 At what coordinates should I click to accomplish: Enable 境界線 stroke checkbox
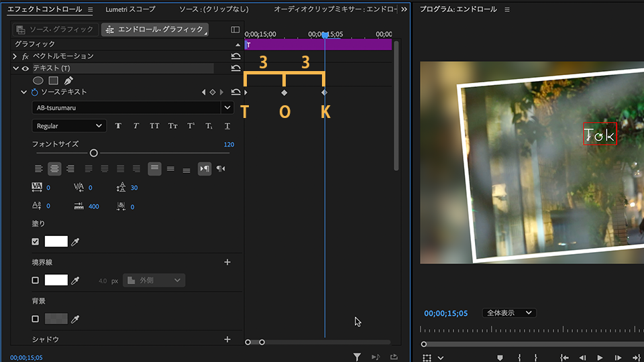coord(36,280)
